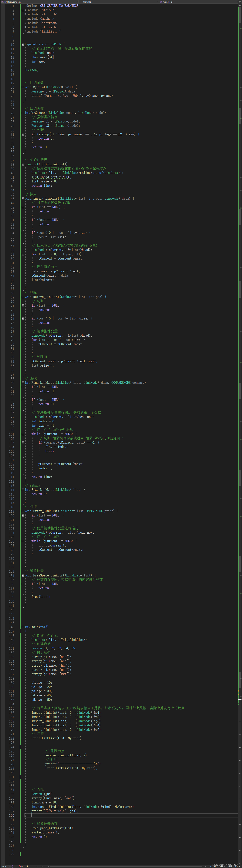Image resolution: width=242 pixels, height=868 pixels.
Task: Collapse the Size_LinkList function
Action: [23, 490]
